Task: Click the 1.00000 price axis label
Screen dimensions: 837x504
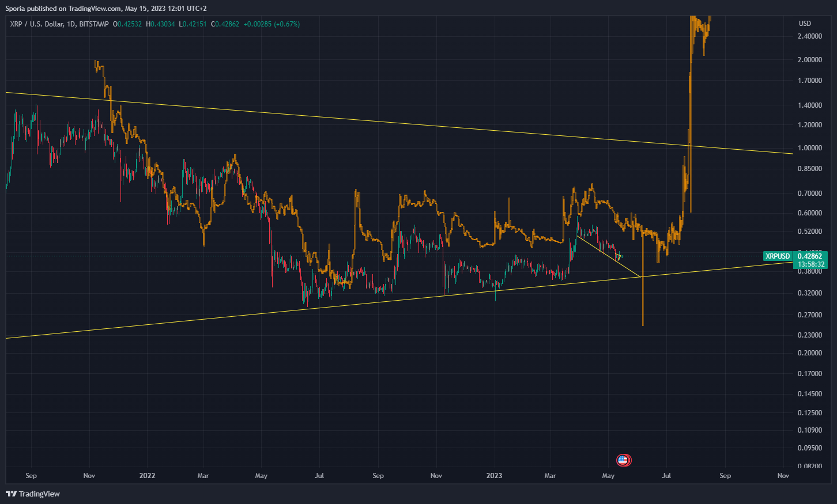Action: pyautogui.click(x=810, y=148)
